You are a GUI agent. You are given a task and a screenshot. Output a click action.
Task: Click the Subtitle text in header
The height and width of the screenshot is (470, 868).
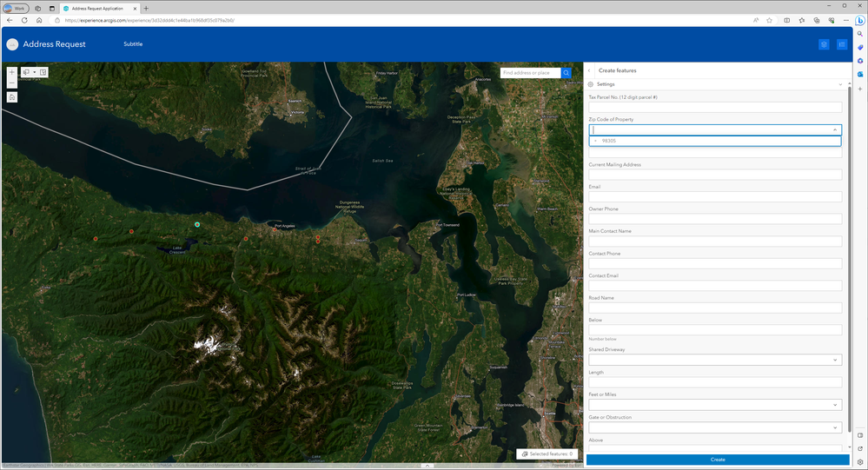pyautogui.click(x=133, y=44)
